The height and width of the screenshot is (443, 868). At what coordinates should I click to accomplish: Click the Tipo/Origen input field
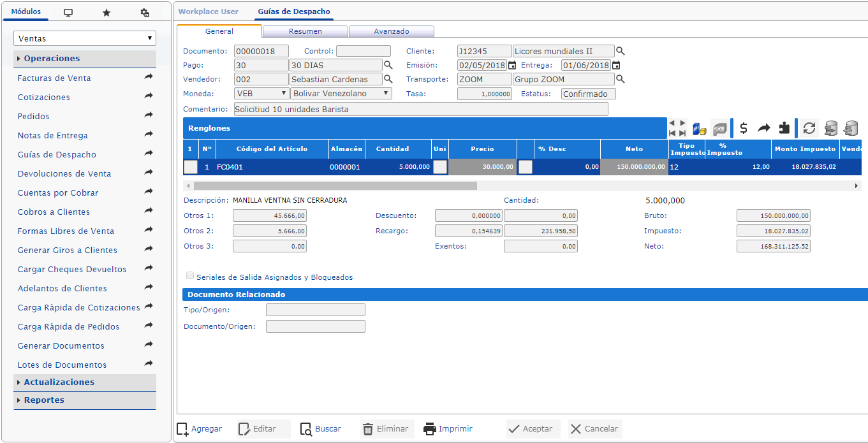[x=316, y=310]
